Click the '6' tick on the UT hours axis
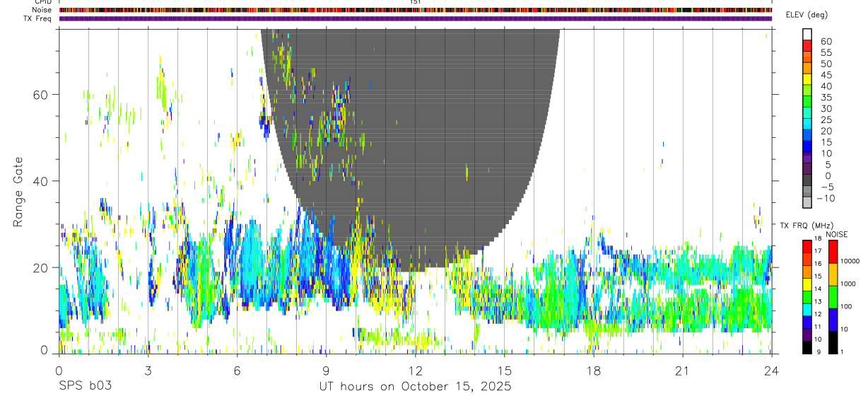This screenshot has height=401, width=868. 237,371
